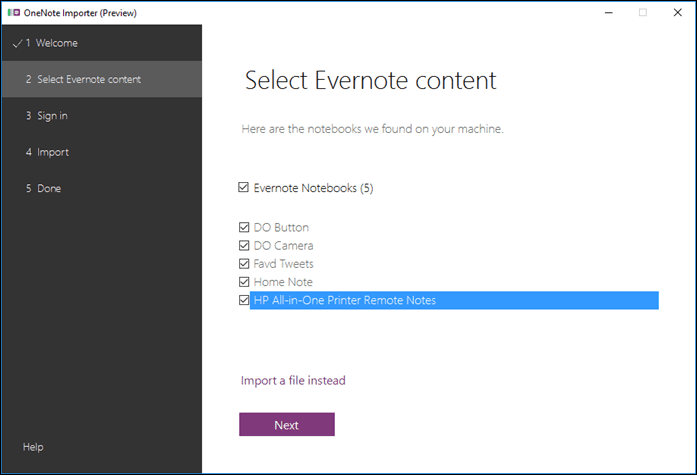This screenshot has height=475, width=697.
Task: Uncheck the Home Note checkbox
Action: click(x=244, y=282)
